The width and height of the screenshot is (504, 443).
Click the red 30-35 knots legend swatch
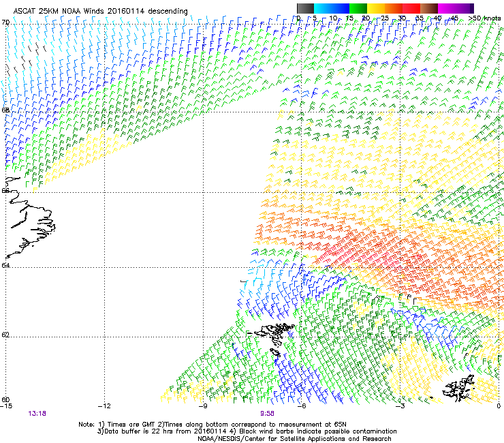(411, 8)
